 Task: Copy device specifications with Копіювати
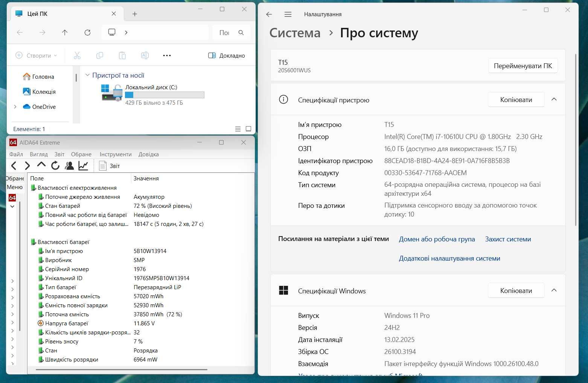516,99
